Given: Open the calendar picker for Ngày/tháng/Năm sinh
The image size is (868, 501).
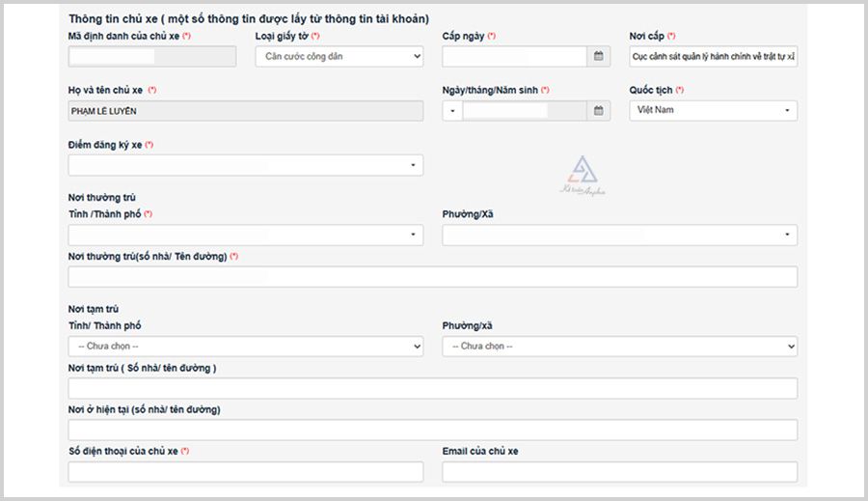Looking at the screenshot, I should coord(599,111).
